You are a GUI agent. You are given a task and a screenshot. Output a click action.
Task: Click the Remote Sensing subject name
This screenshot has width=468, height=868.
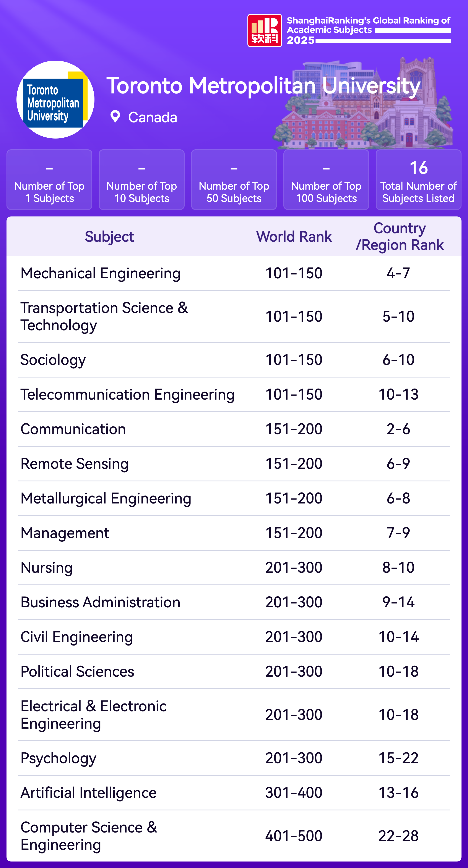click(75, 464)
